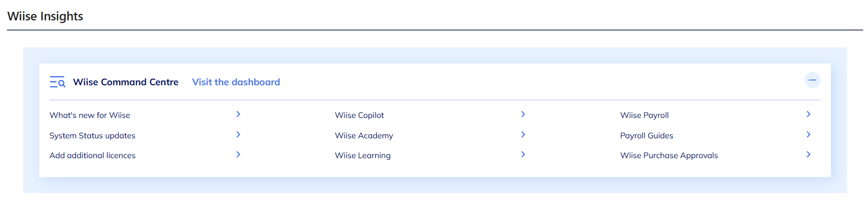Click the chevron next to Wiise Learning

pyautogui.click(x=523, y=154)
